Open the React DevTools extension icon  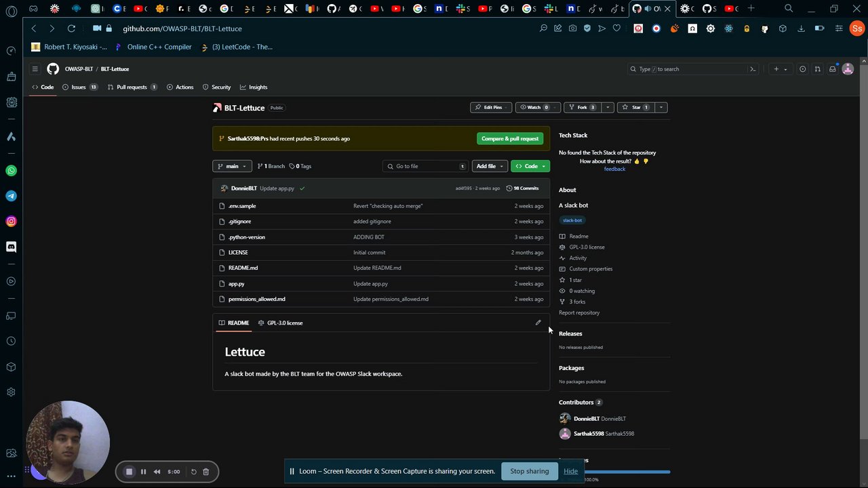click(729, 28)
